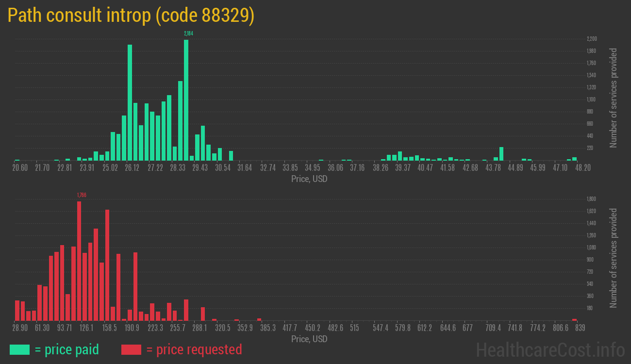Select the tallest green bar labeled 2,184
631x364 pixels.
click(x=186, y=100)
